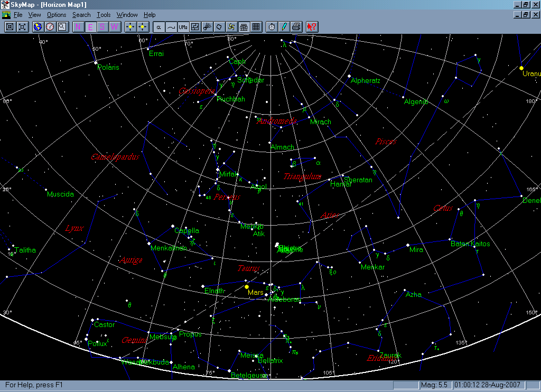Click the document icon beside File menu
This screenshot has height=392, width=541.
pos(6,15)
